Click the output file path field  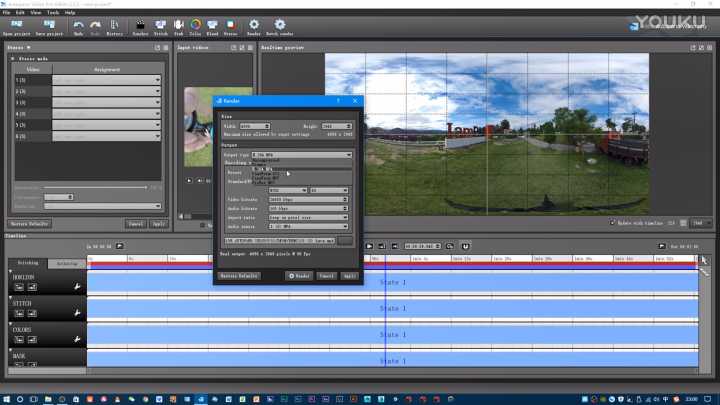[x=280, y=241]
